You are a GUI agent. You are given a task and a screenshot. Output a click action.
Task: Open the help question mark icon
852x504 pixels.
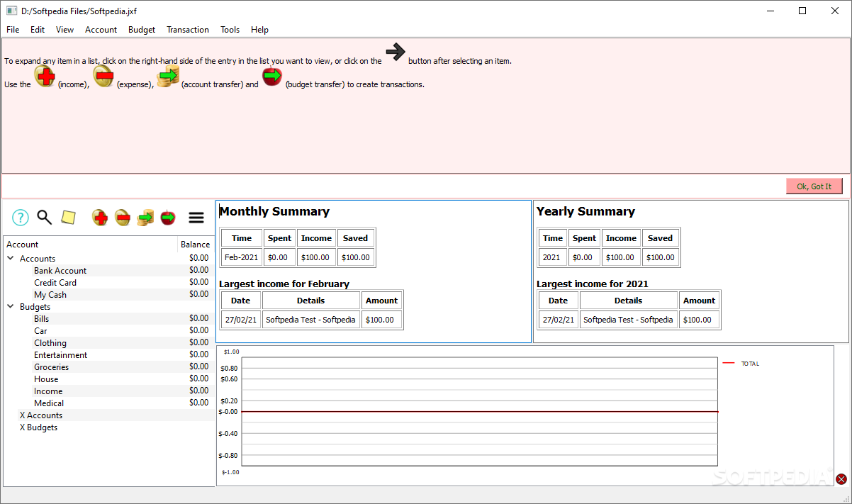(21, 218)
